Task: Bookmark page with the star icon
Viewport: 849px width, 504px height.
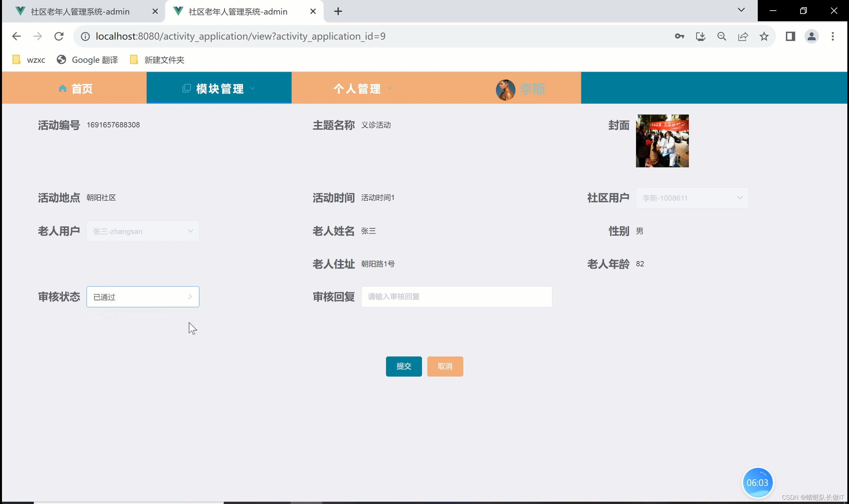Action: (764, 36)
